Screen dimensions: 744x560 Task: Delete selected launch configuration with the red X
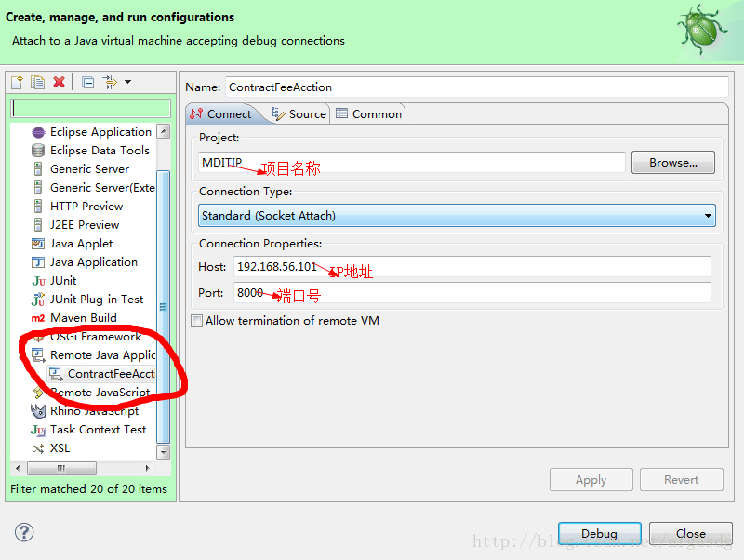click(59, 82)
